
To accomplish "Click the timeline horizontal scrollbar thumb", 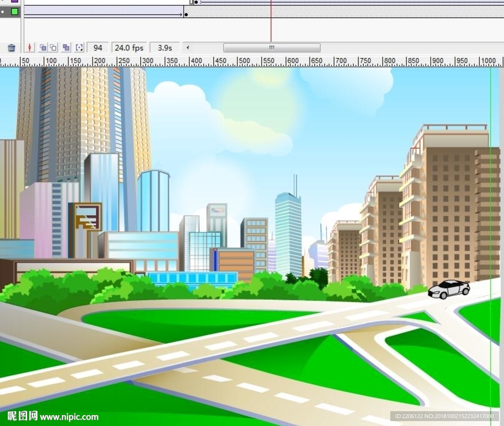I will click(271, 48).
